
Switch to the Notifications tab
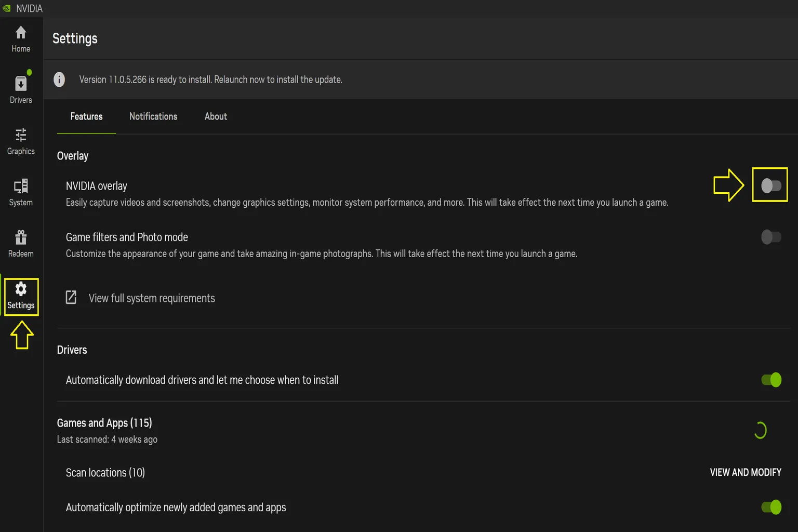pos(153,116)
